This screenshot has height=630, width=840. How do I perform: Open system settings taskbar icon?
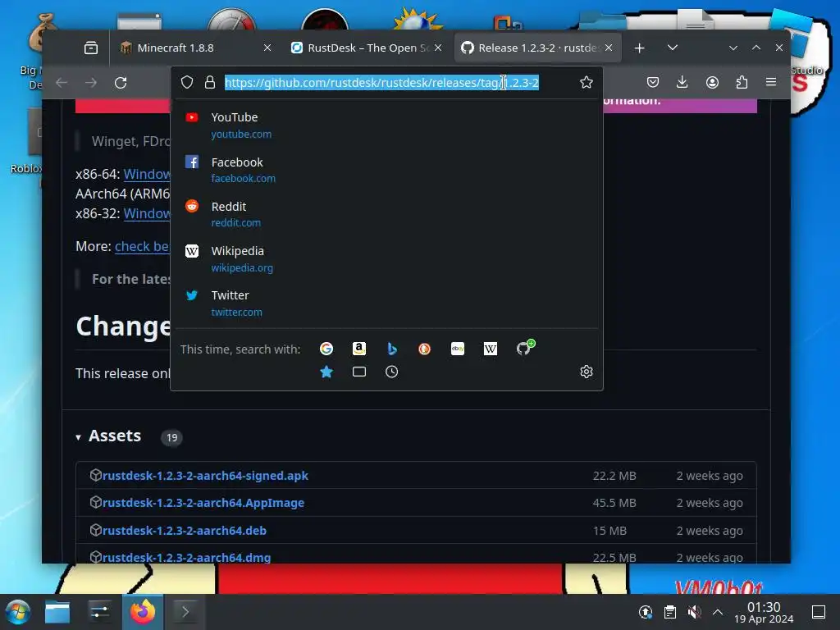tap(99, 612)
